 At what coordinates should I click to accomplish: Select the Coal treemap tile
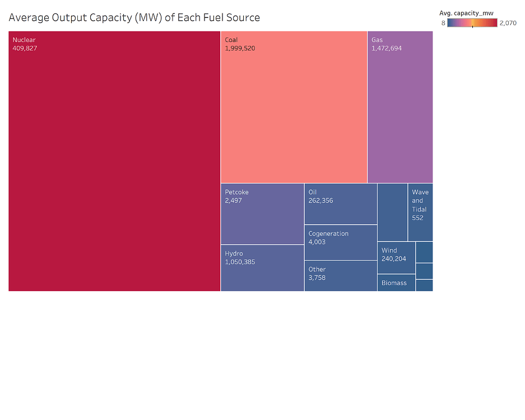[294, 107]
